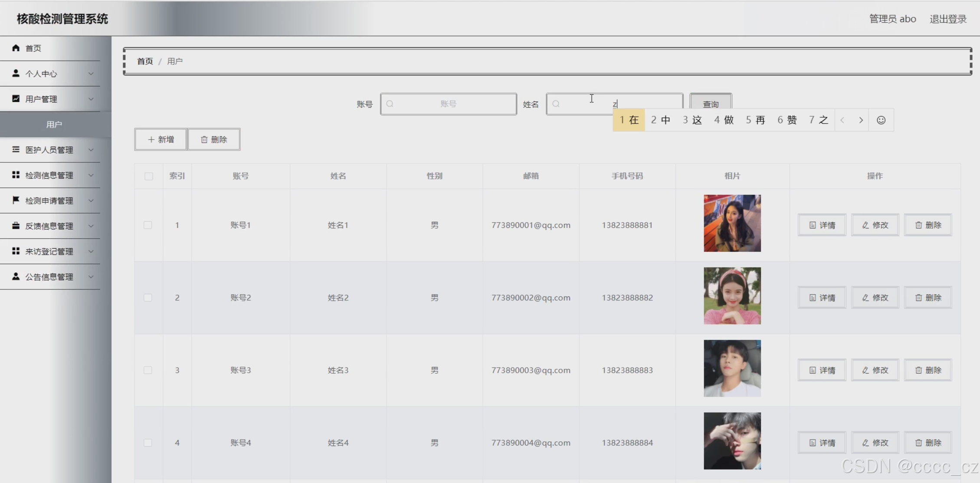Click 退出登录 to log out
Screen dimensions: 980x483
coord(948,19)
